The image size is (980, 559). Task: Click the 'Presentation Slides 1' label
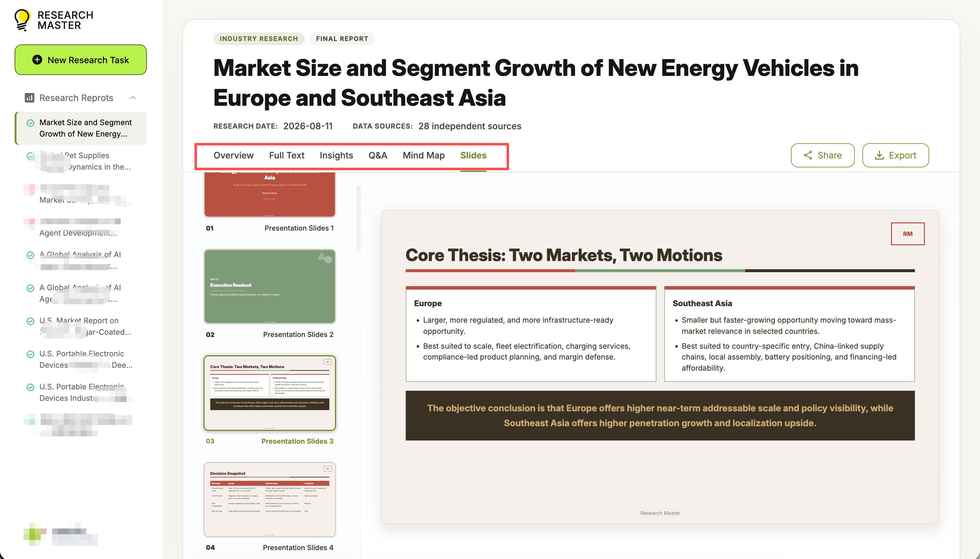pyautogui.click(x=299, y=228)
